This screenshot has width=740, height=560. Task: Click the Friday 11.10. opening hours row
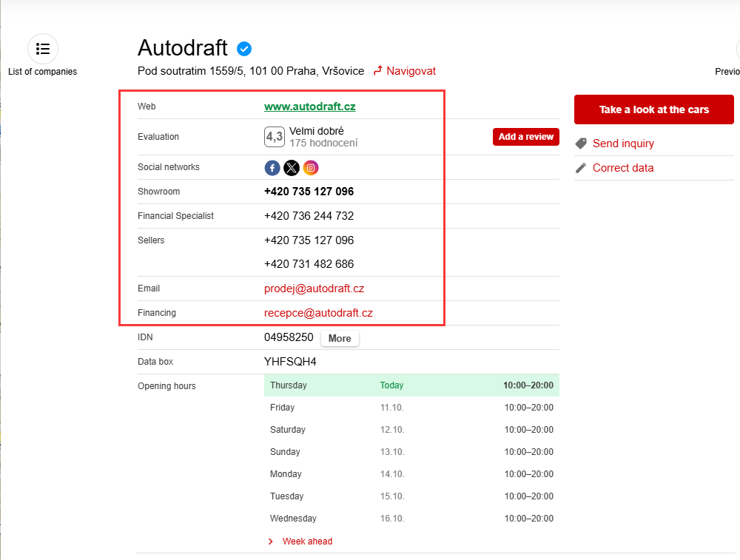tap(411, 408)
